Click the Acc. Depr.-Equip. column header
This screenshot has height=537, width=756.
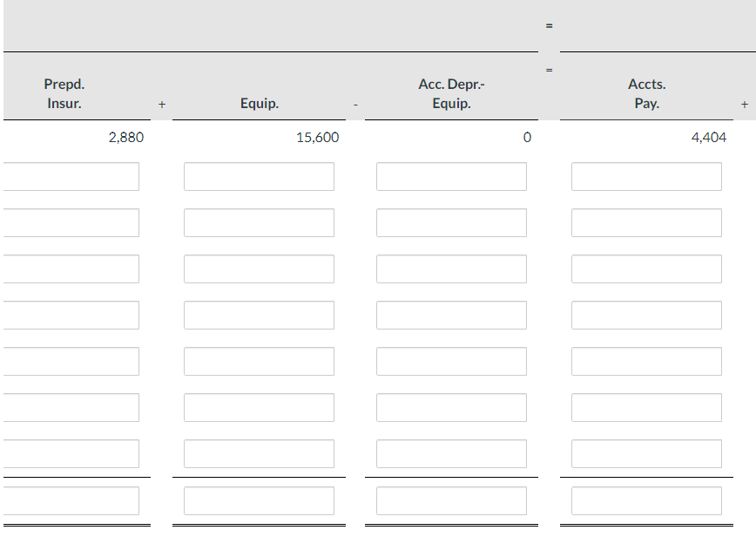point(451,93)
